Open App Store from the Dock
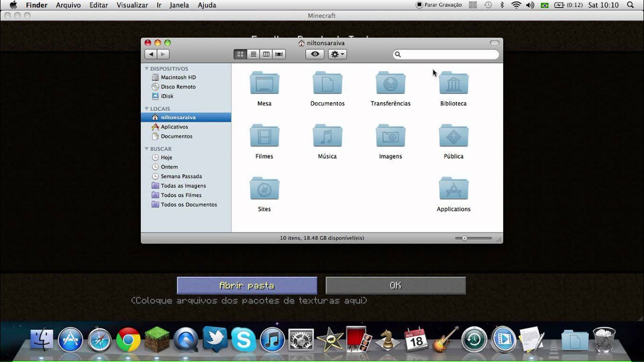Image resolution: width=644 pixels, height=362 pixels. (x=70, y=340)
